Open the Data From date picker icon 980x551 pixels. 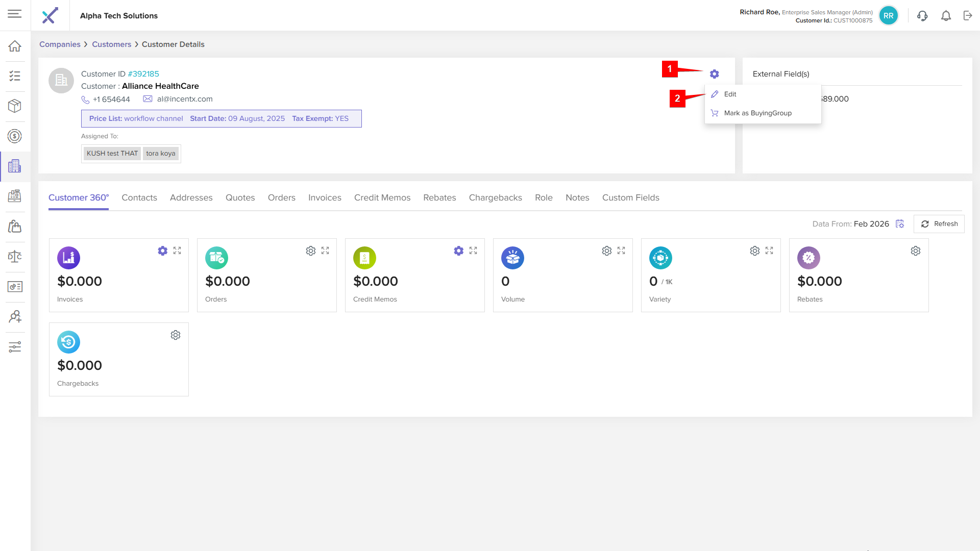click(900, 224)
